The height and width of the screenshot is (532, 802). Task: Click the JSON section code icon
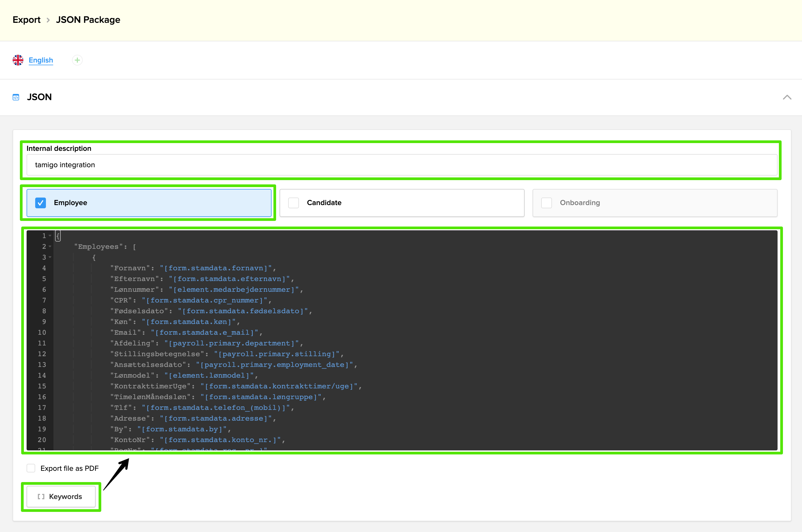16,97
